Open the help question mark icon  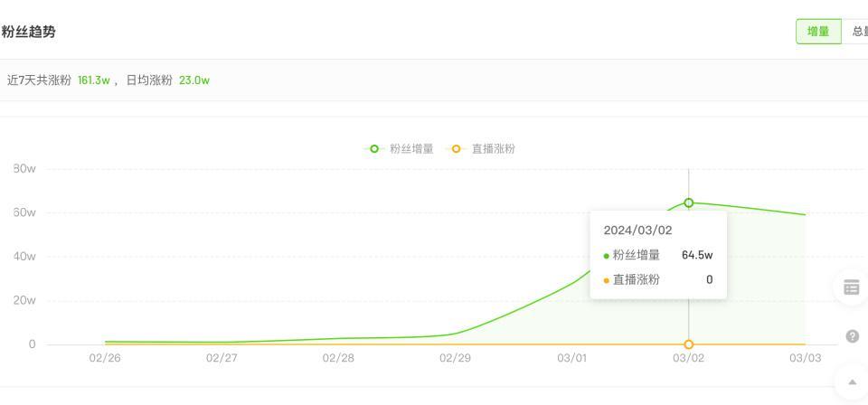pyautogui.click(x=853, y=335)
